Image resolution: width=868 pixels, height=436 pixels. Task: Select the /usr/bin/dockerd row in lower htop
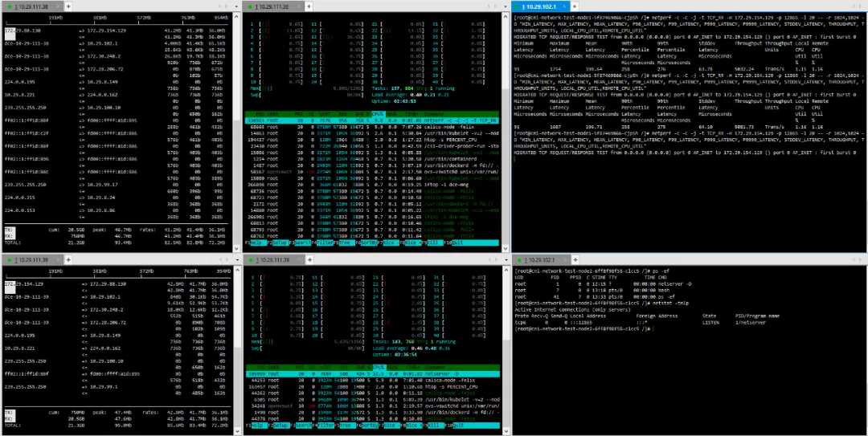click(x=372, y=413)
